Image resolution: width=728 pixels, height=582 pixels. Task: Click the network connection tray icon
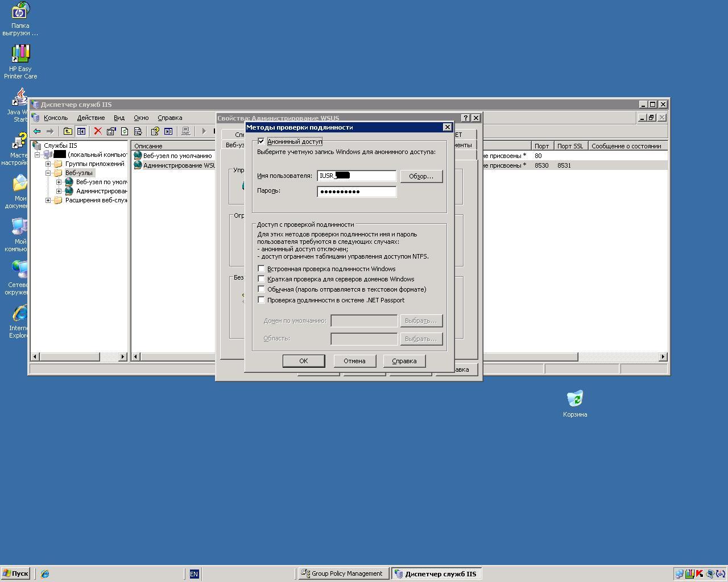pyautogui.click(x=679, y=574)
